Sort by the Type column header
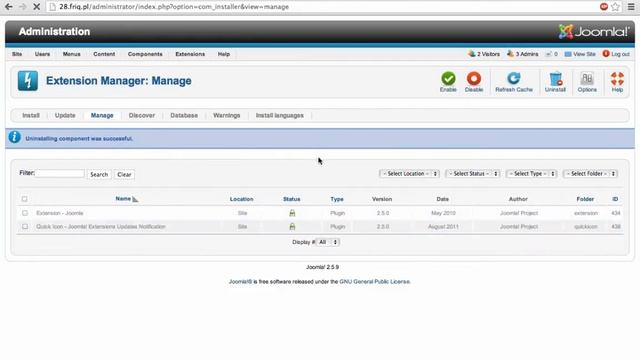Screen dimensions: 640x360 [337, 199]
